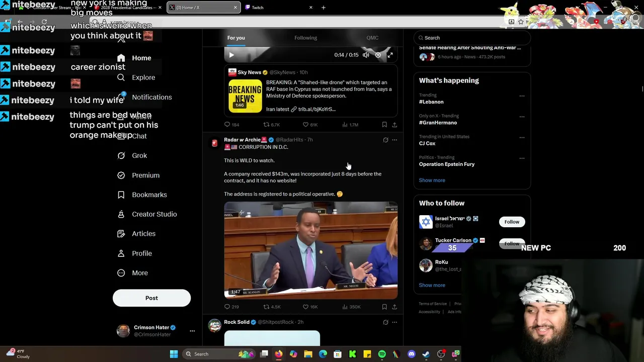Mute the top video volume

click(366, 55)
